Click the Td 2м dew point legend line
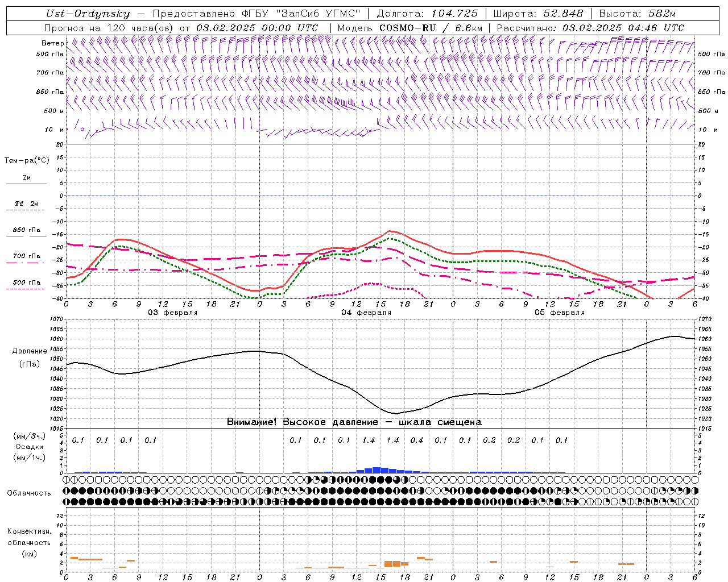Screen dimensions: 728x582 pos(26,210)
